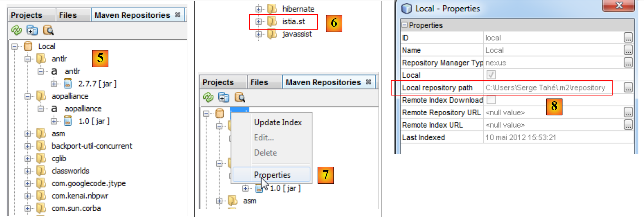Collapse the Local repository node in left tree
The image size is (644, 217).
pos(14,47)
